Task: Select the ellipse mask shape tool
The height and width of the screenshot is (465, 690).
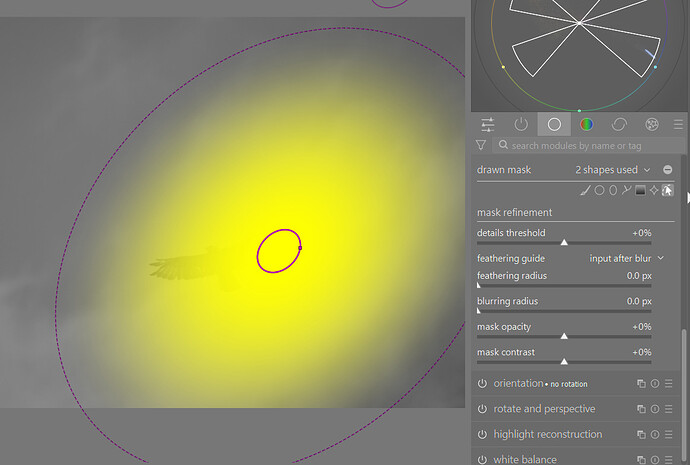Action: [613, 190]
